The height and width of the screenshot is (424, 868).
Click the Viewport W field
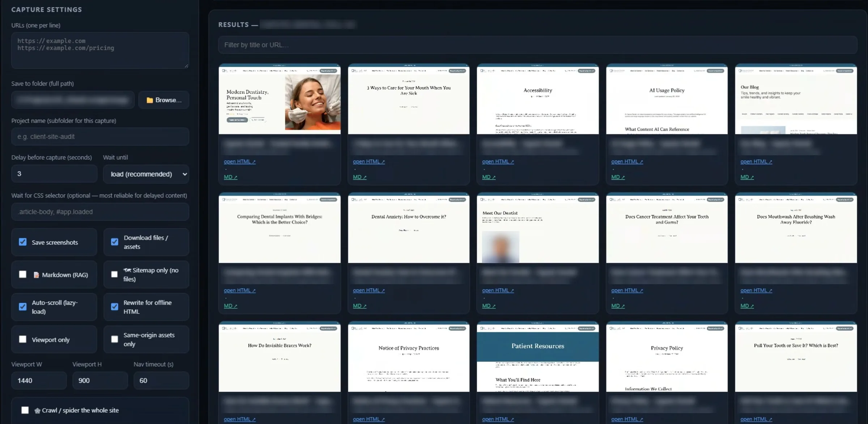coord(39,381)
